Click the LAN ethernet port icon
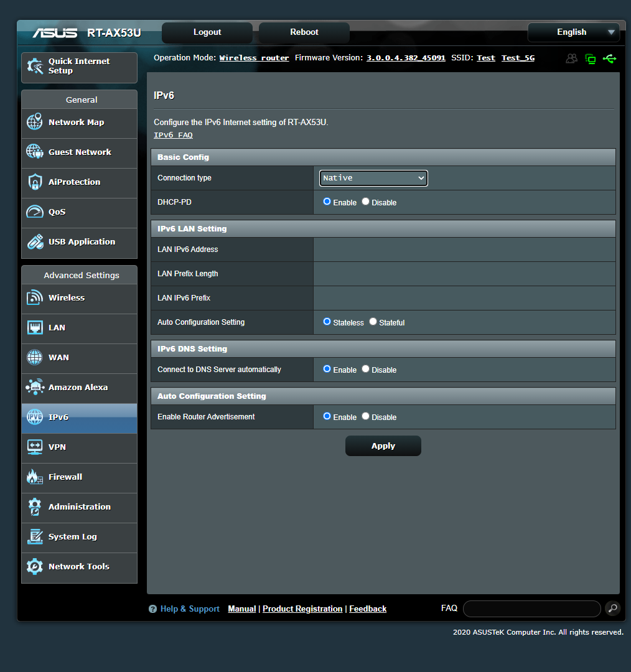This screenshot has width=631, height=672. [35, 327]
